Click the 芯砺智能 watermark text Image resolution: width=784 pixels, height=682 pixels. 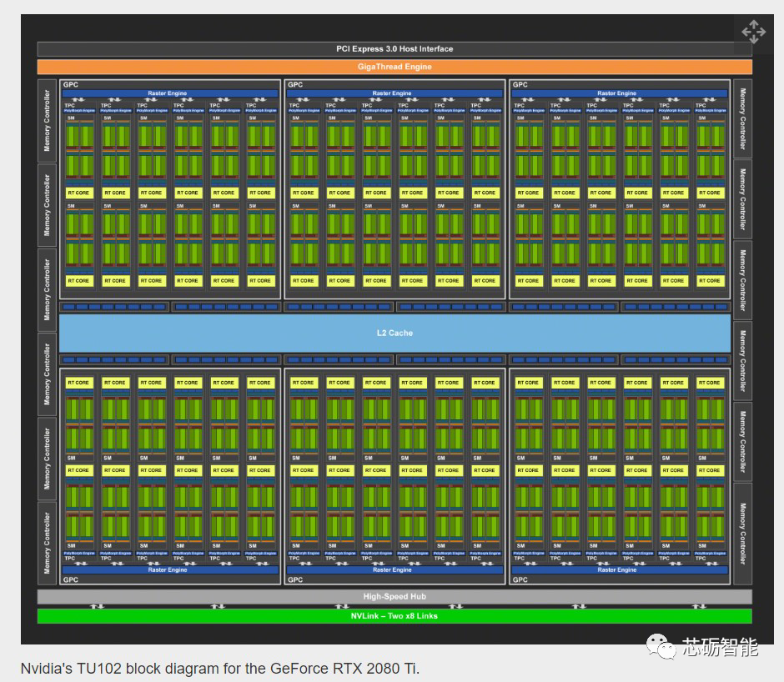coord(720,647)
